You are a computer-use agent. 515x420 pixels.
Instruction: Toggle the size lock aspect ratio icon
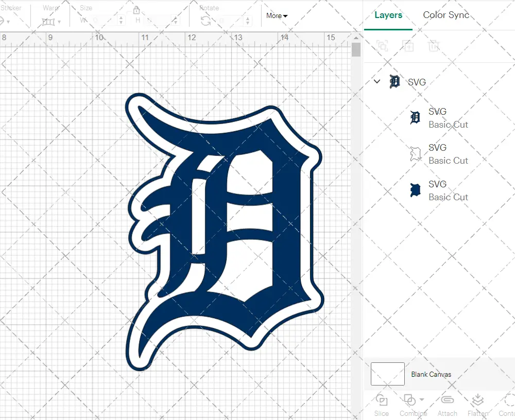coord(136,10)
